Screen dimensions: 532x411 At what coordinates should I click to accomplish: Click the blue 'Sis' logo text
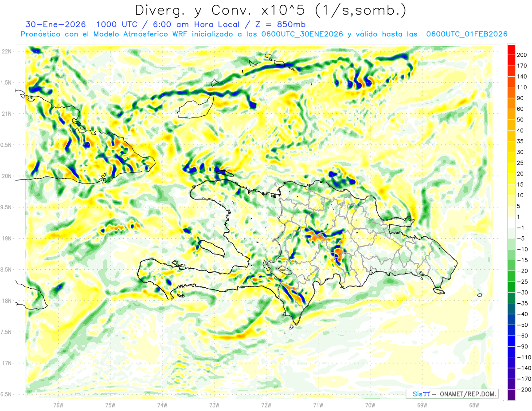coord(417,394)
